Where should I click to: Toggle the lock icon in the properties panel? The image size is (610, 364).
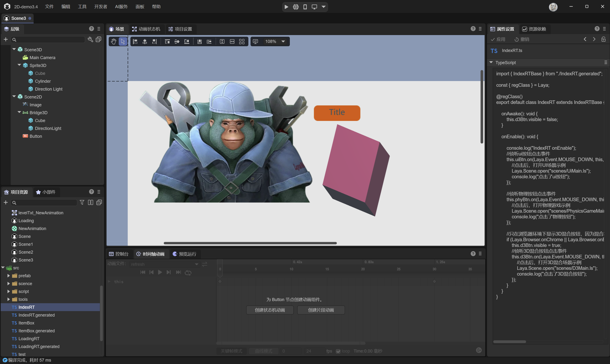click(x=604, y=39)
